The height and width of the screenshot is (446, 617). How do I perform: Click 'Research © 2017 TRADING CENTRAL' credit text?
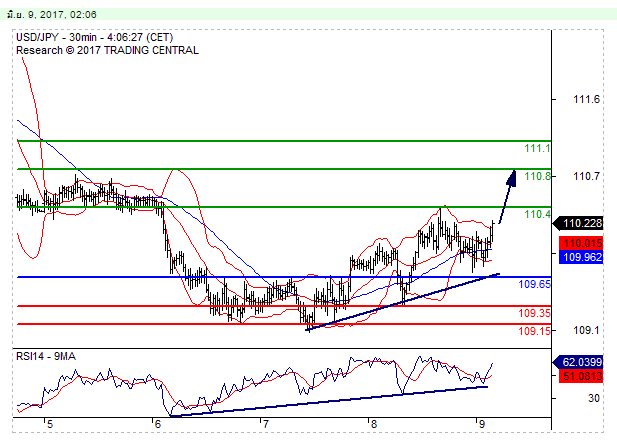coord(107,50)
